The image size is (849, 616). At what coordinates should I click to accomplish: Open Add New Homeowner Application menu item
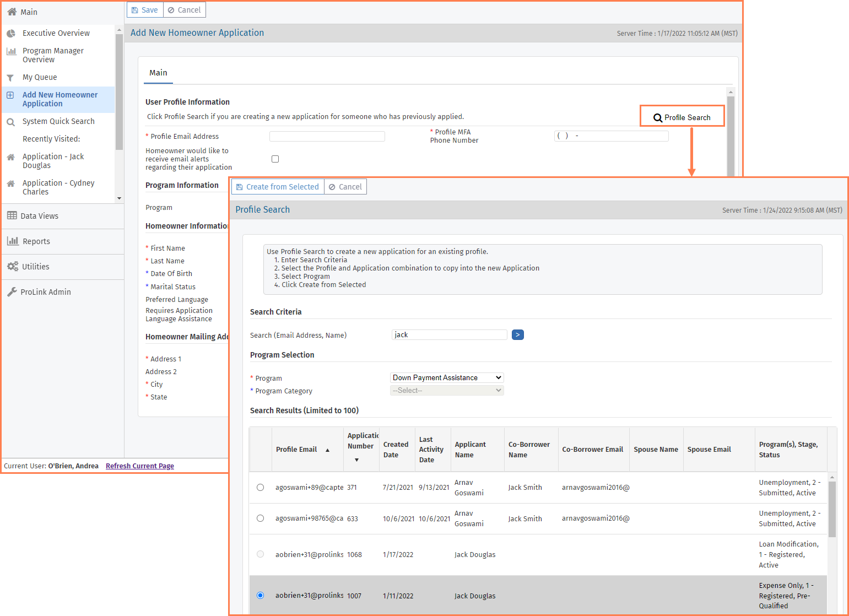60,99
